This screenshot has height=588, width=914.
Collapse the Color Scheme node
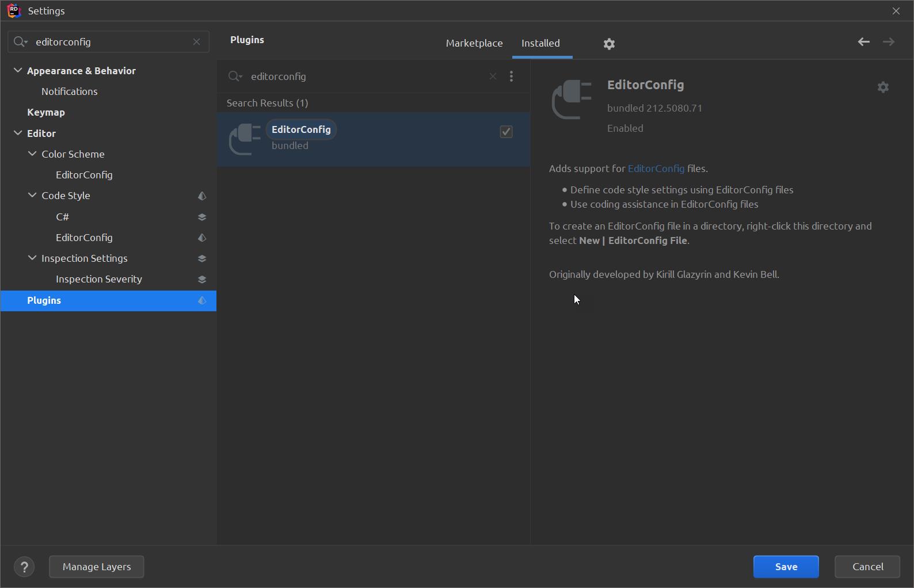[32, 154]
